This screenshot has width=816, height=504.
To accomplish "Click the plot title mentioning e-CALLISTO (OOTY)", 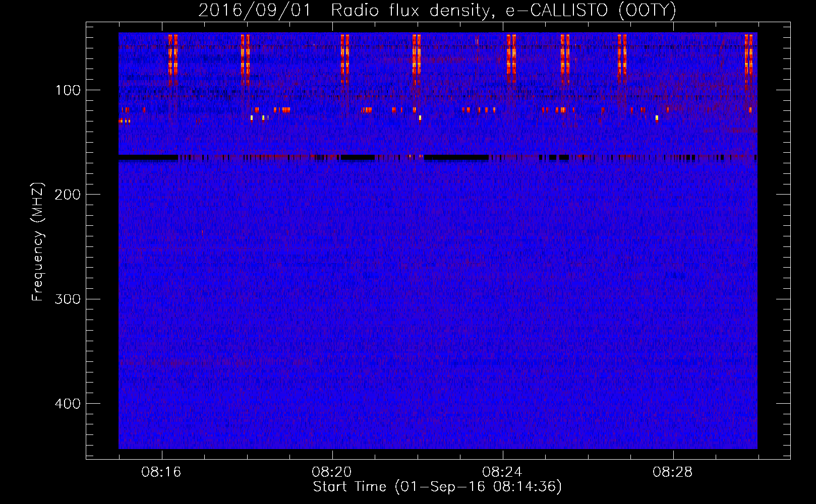I will (x=437, y=10).
